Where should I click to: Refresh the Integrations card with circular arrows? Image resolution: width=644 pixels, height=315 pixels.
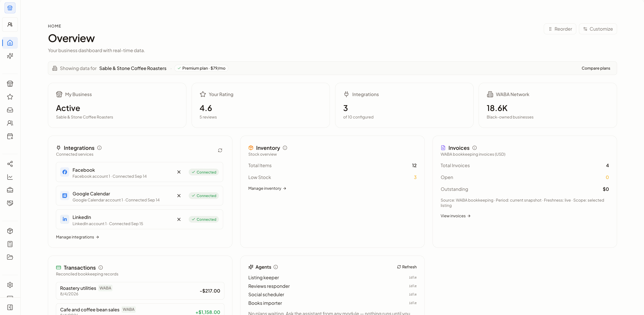[220, 150]
